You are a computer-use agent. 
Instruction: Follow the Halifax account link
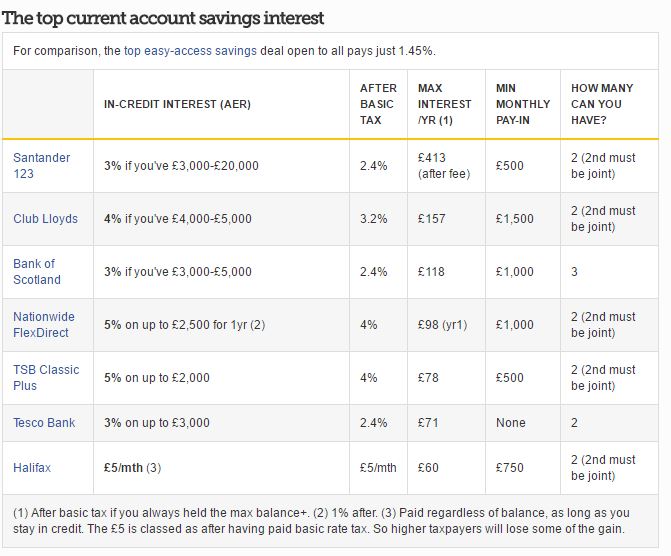[32, 467]
